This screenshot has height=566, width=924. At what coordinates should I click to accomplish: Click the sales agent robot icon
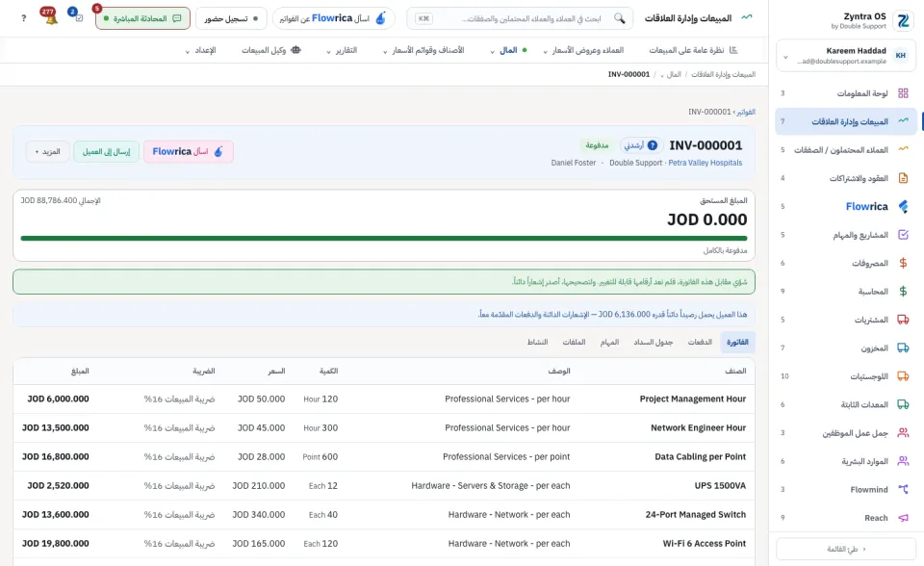pos(295,50)
